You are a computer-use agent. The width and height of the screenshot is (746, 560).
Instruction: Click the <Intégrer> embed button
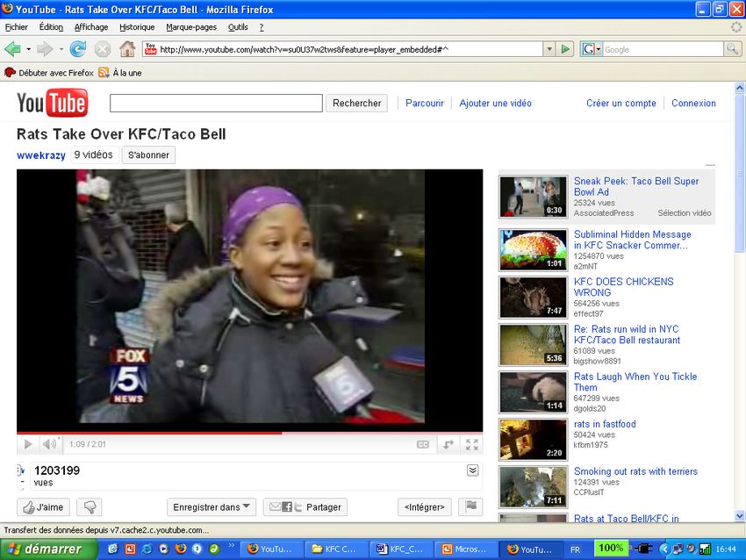tap(425, 507)
